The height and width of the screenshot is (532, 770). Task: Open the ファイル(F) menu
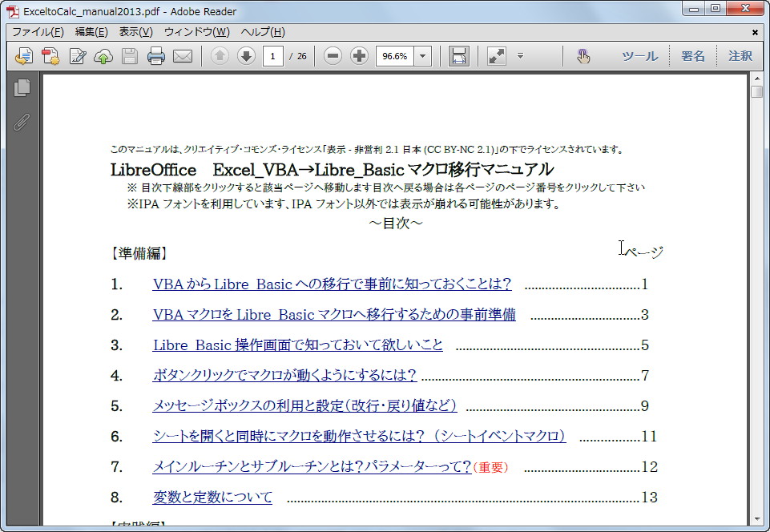tap(38, 32)
